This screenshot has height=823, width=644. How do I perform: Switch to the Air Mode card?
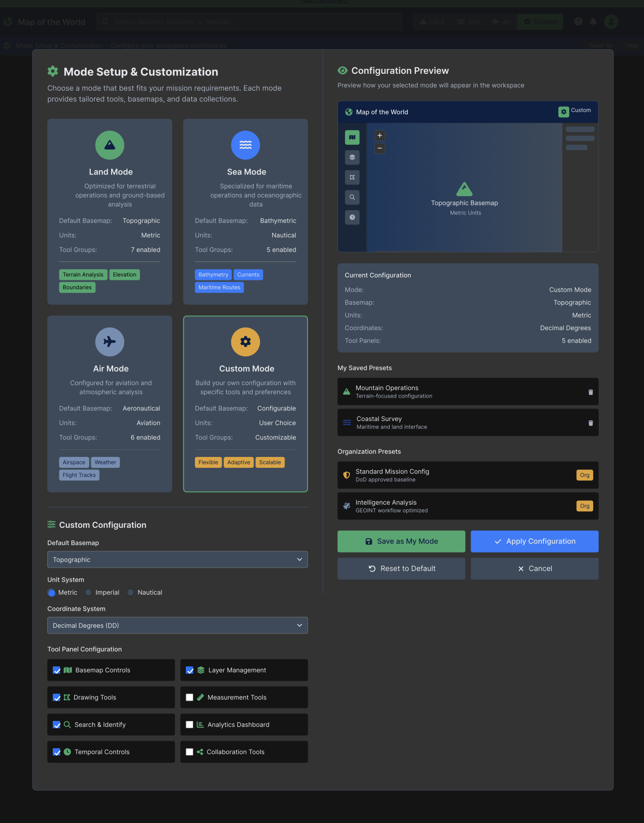(110, 404)
